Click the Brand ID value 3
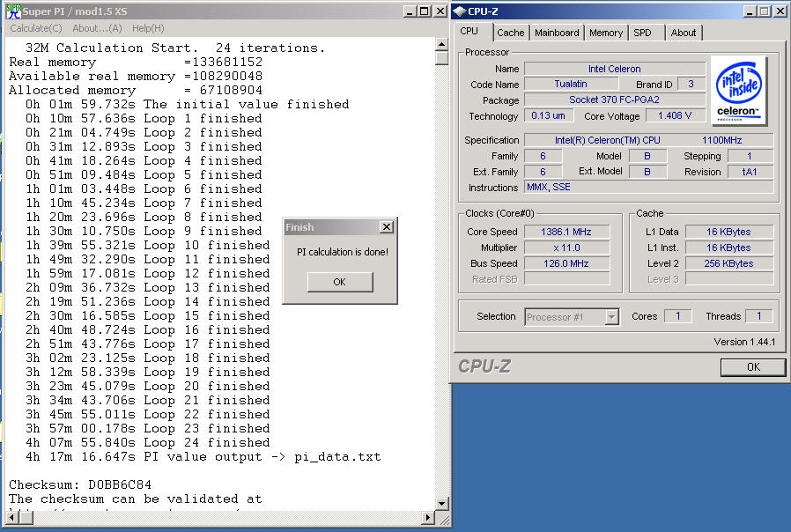The height and width of the screenshot is (532, 791). pos(691,85)
